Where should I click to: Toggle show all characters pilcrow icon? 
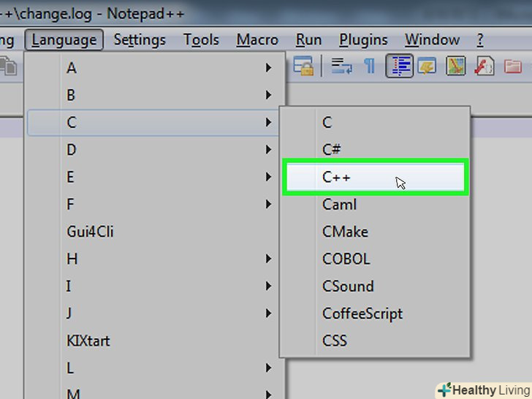point(370,66)
